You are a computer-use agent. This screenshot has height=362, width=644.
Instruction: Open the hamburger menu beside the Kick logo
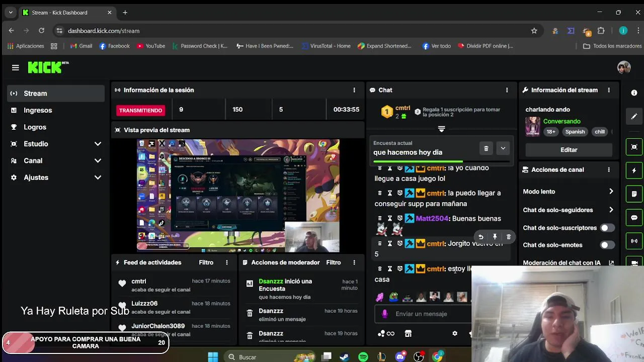tap(15, 67)
